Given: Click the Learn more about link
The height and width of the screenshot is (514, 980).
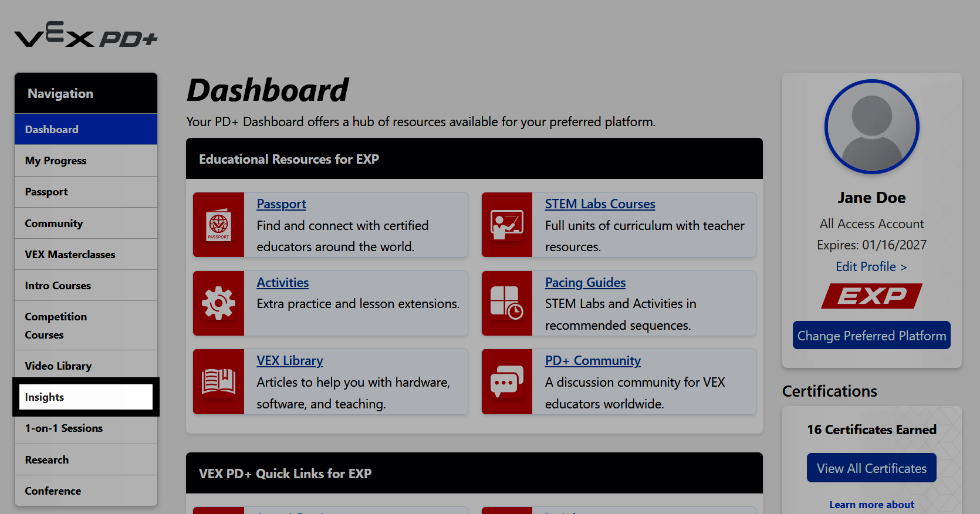Looking at the screenshot, I should [x=871, y=505].
